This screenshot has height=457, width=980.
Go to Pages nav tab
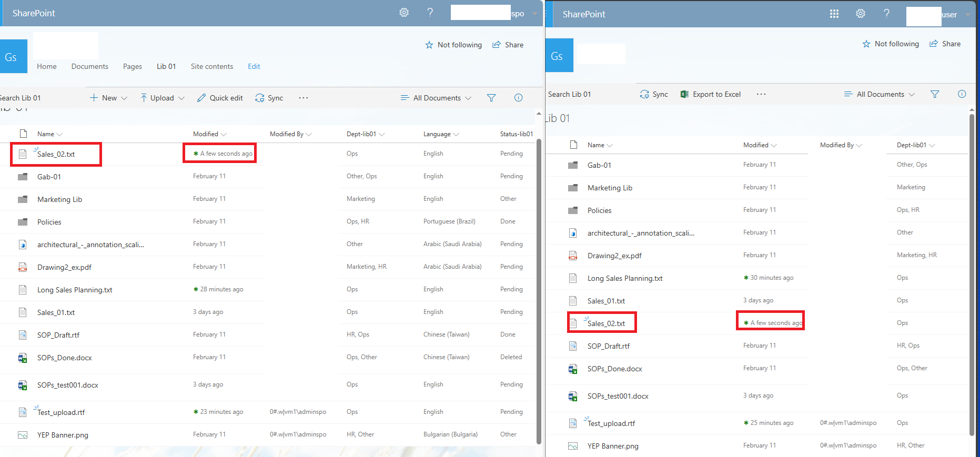click(133, 66)
